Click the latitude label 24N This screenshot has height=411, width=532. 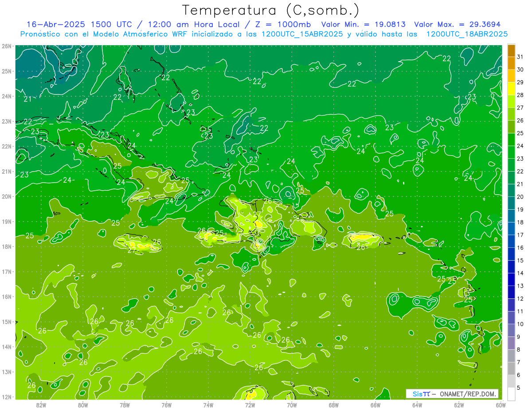pos(6,96)
